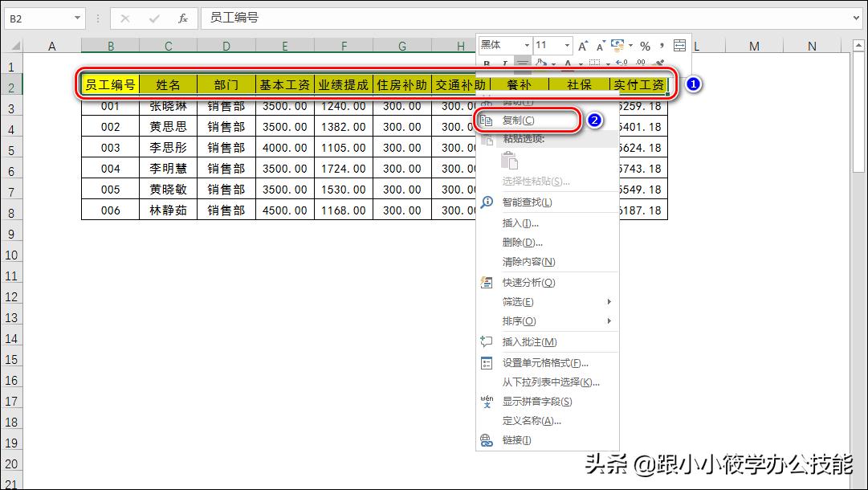The height and width of the screenshot is (490, 868).
Task: Toggle Italic formatting on the mini toolbar
Action: point(506,62)
